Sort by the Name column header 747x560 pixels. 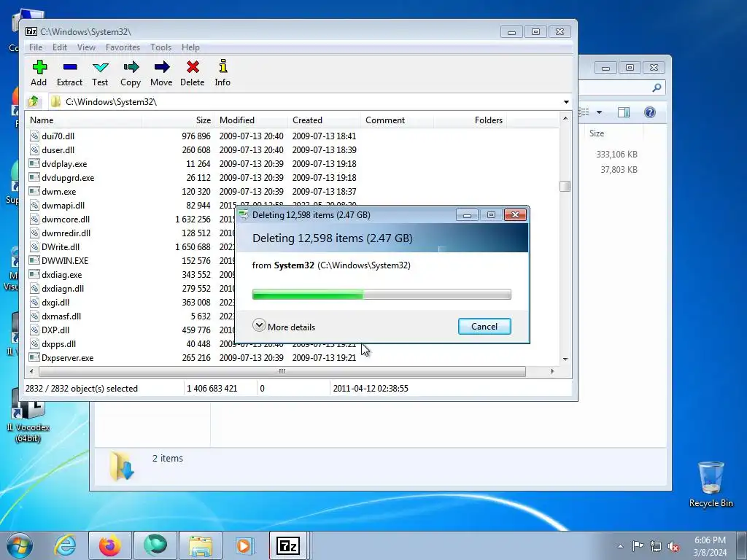pos(85,120)
